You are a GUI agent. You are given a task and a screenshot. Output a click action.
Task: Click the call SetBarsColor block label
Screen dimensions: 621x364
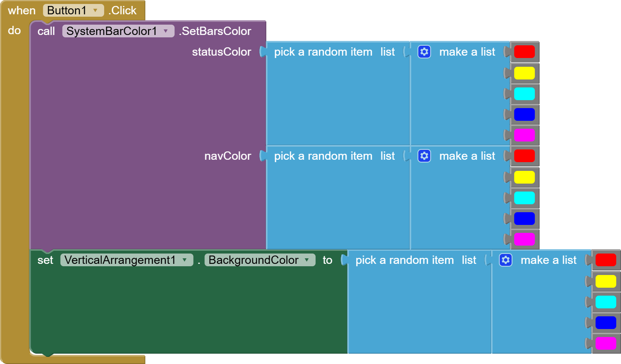point(215,31)
